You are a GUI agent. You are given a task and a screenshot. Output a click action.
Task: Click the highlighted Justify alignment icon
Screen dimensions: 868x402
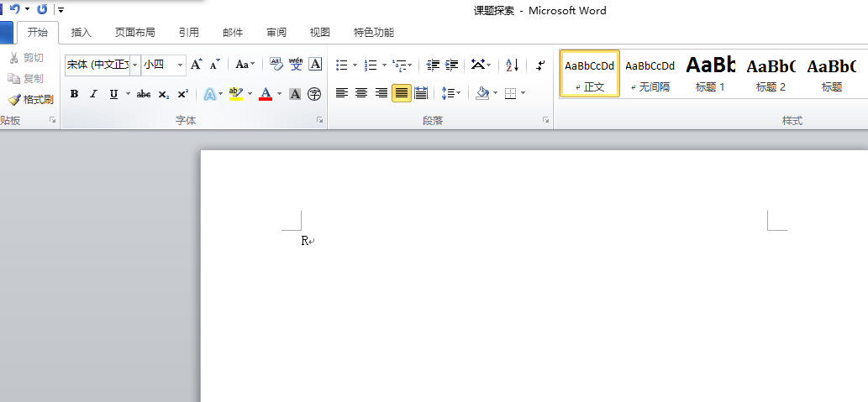point(402,93)
